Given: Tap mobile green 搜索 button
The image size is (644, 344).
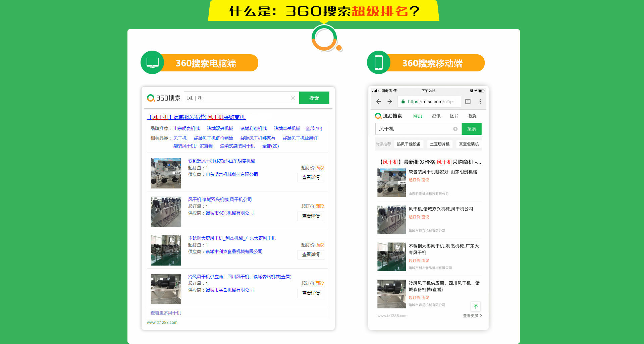Looking at the screenshot, I should [472, 129].
